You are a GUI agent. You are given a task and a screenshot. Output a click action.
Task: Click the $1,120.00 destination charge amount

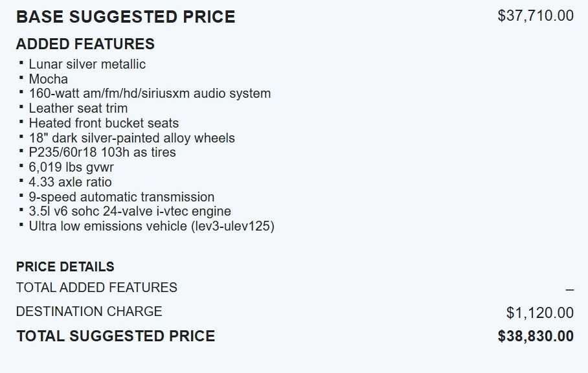click(539, 313)
